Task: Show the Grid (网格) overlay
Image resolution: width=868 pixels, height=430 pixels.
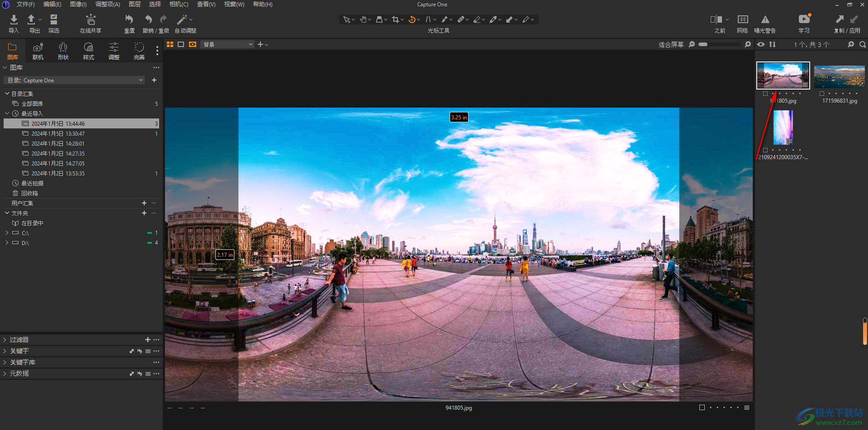Action: (x=742, y=20)
